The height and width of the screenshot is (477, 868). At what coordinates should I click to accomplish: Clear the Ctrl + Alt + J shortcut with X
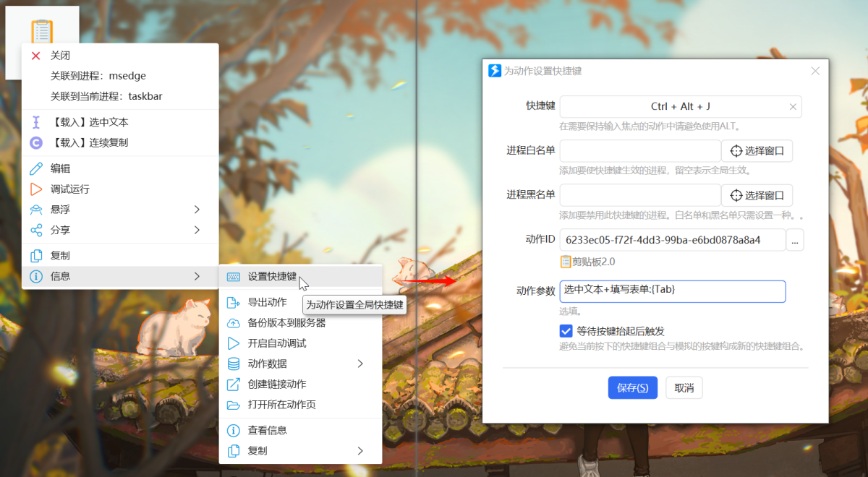(793, 106)
